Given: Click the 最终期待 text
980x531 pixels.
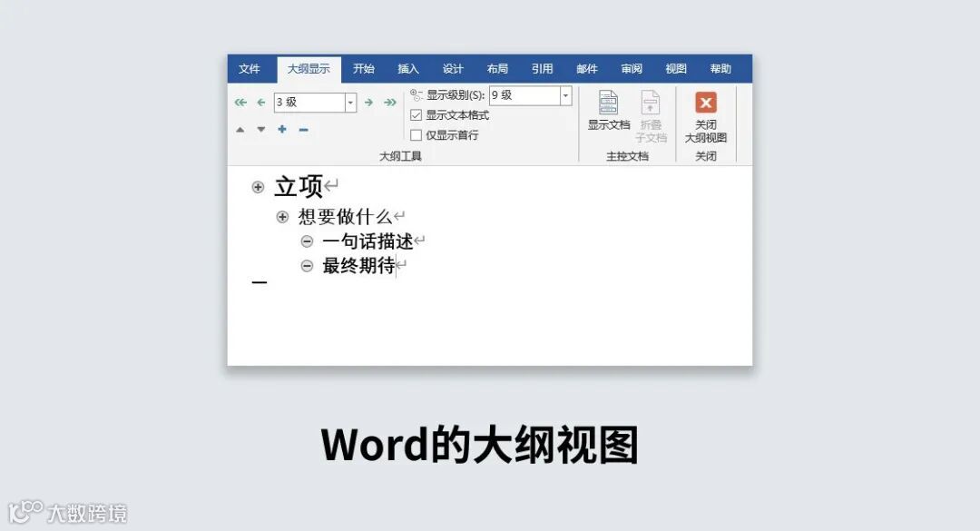Looking at the screenshot, I should [x=358, y=266].
